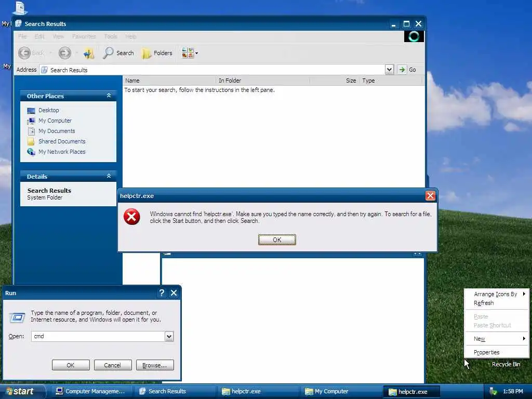This screenshot has width=532, height=399.
Task: Toggle the Folders toolbar button
Action: point(157,53)
